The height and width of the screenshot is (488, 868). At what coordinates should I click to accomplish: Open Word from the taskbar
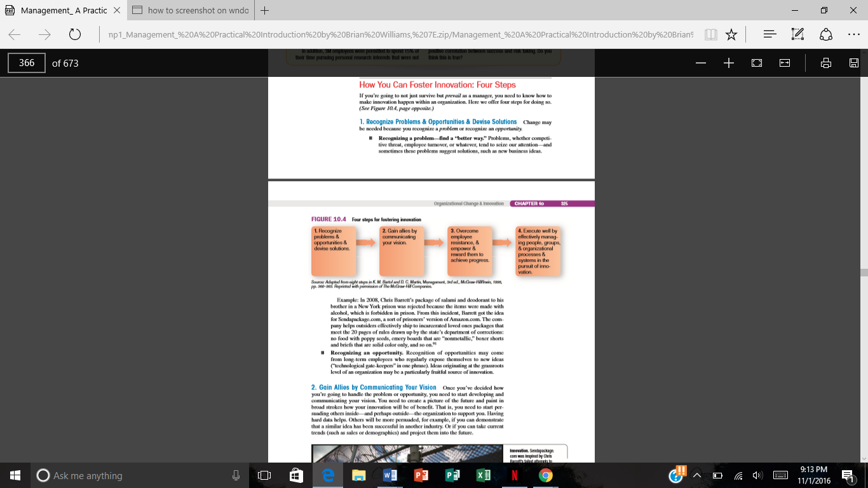click(390, 475)
